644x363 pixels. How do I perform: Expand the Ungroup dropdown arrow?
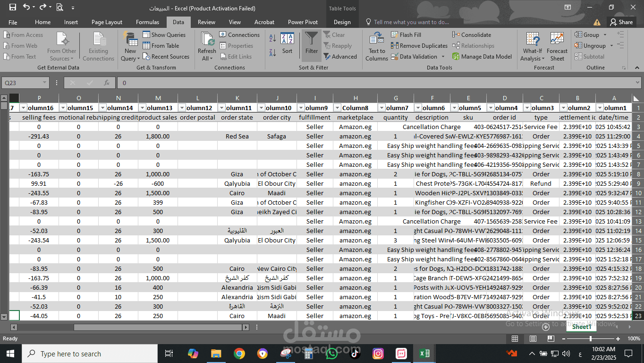tap(611, 46)
